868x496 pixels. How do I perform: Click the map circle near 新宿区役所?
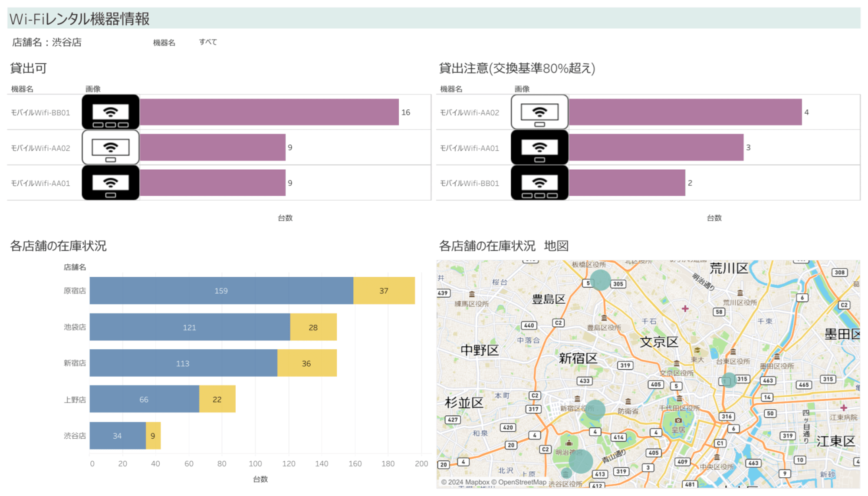tap(595, 409)
